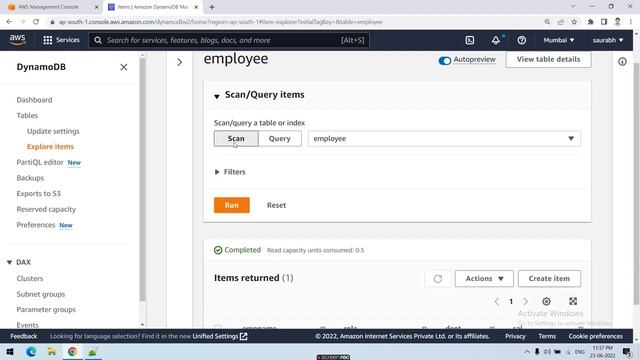Go to the Backups page
Viewport: 640px width, 360px height.
(30, 178)
